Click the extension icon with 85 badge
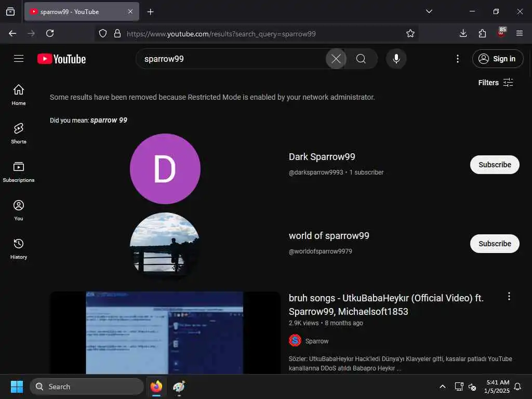The width and height of the screenshot is (532, 399). pyautogui.click(x=501, y=33)
